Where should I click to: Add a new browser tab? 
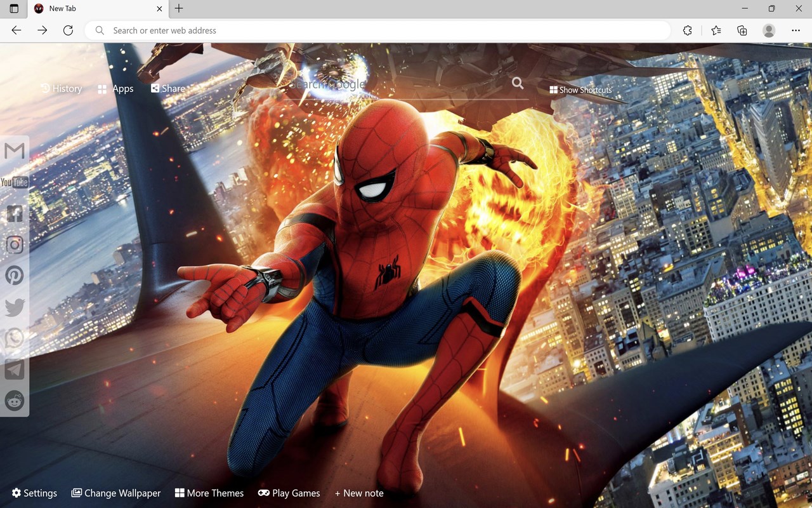point(179,9)
